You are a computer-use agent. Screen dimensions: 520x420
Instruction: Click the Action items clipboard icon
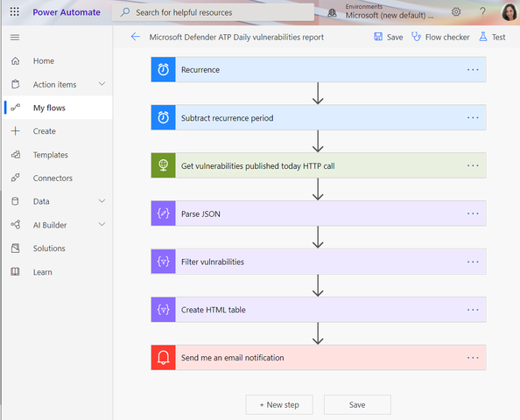15,84
